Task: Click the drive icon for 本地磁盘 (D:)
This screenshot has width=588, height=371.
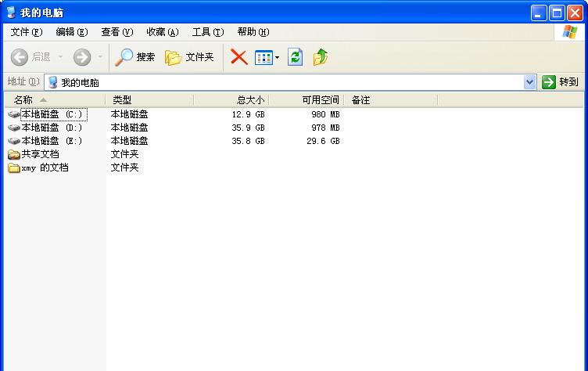Action: click(x=14, y=128)
